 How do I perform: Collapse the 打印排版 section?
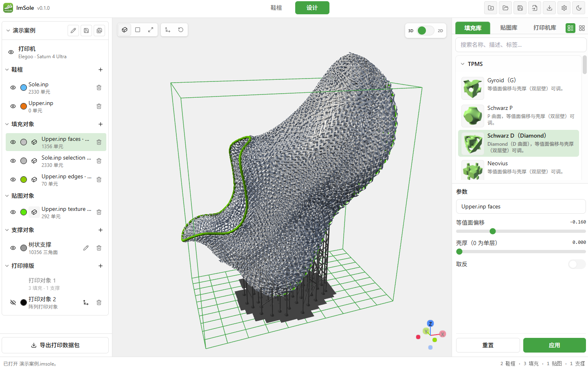[7, 266]
